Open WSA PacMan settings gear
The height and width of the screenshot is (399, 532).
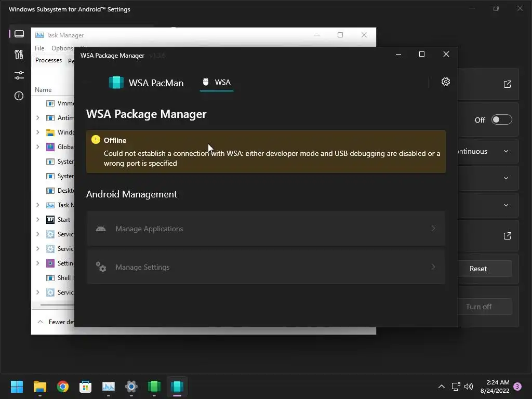click(x=445, y=82)
